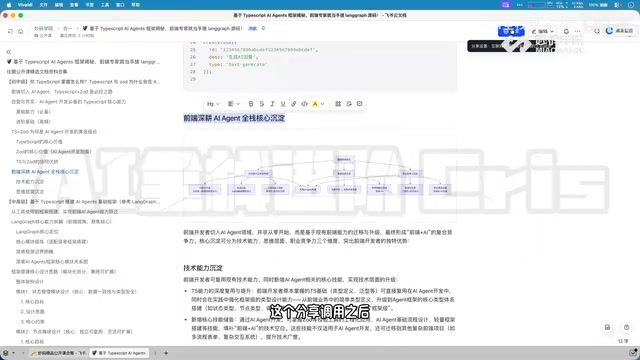Screen dimensions: 640x360
Task: Open the 帮助 menu in menu bar
Action: click(x=136, y=5)
